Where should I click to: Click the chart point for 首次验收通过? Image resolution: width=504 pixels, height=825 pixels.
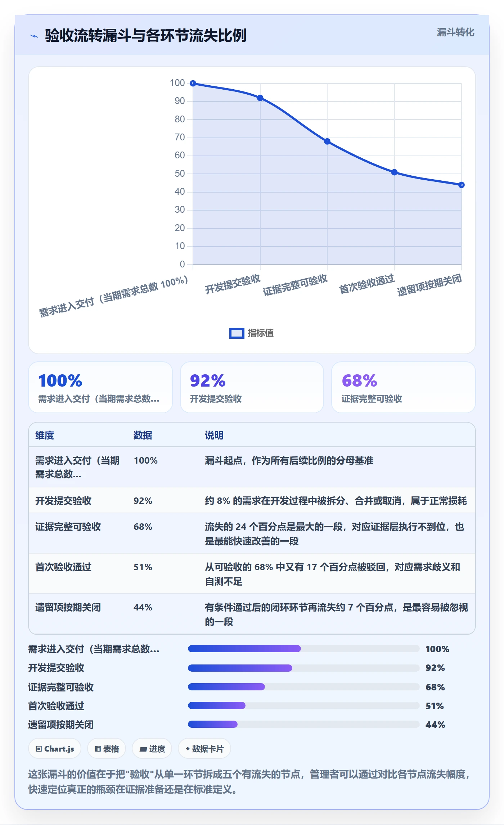[394, 172]
